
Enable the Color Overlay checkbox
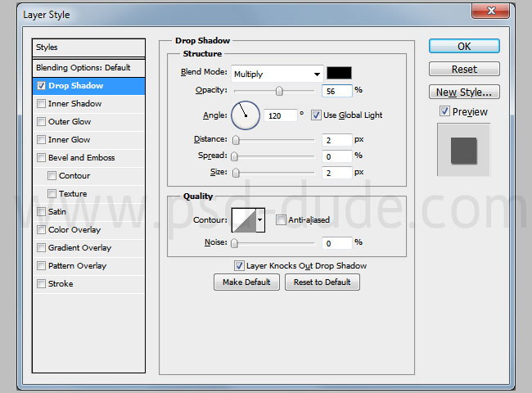click(x=41, y=229)
